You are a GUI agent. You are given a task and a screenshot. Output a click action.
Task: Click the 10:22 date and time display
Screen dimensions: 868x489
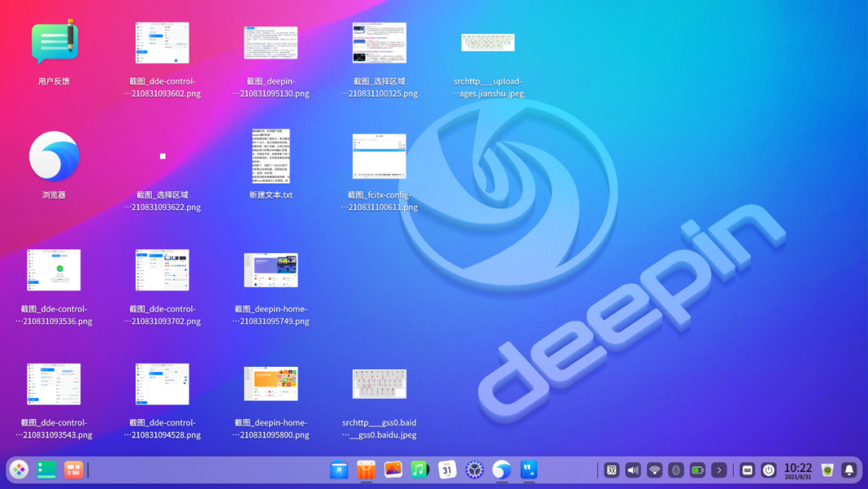pos(798,470)
